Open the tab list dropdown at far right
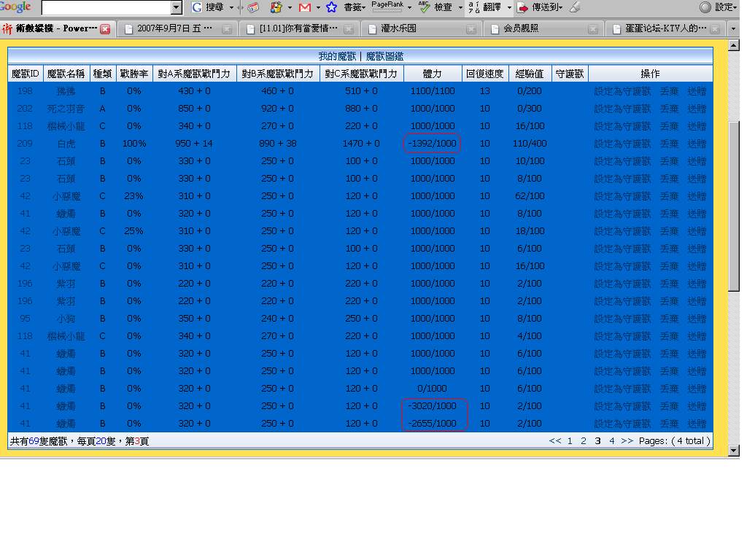 pyautogui.click(x=733, y=29)
